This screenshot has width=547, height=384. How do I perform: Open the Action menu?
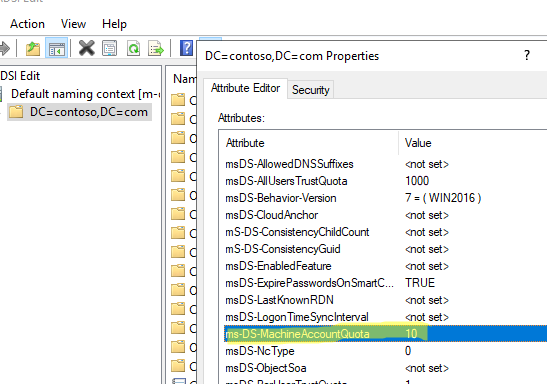[x=27, y=24]
